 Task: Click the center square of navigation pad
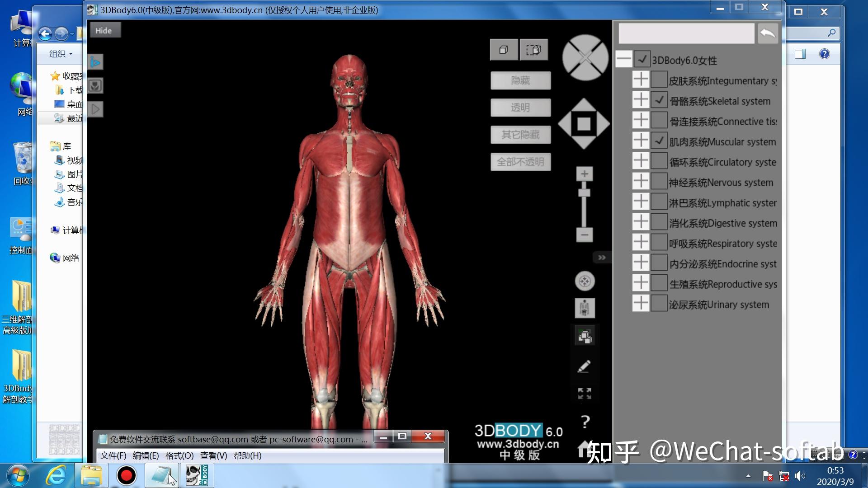[584, 124]
